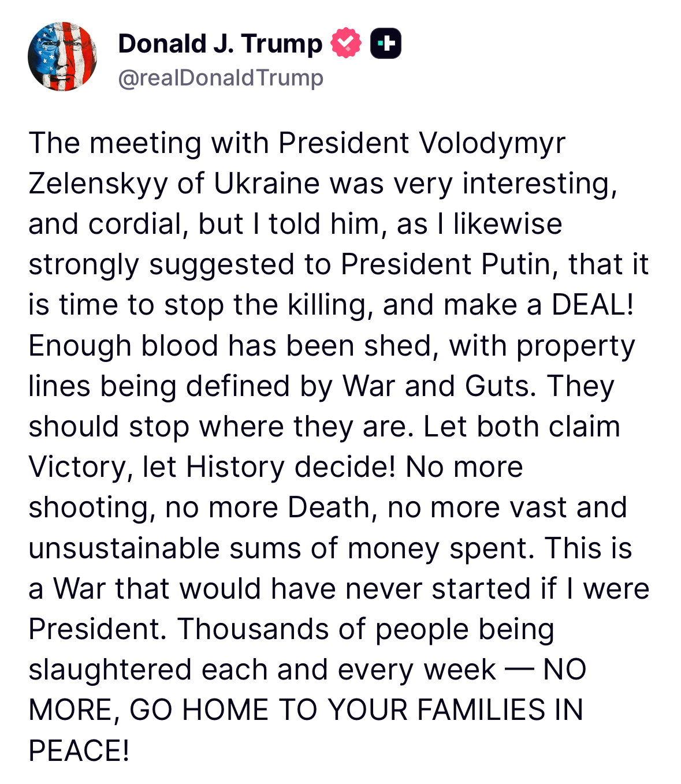
Task: Open the profile avatar picture
Action: (x=62, y=57)
